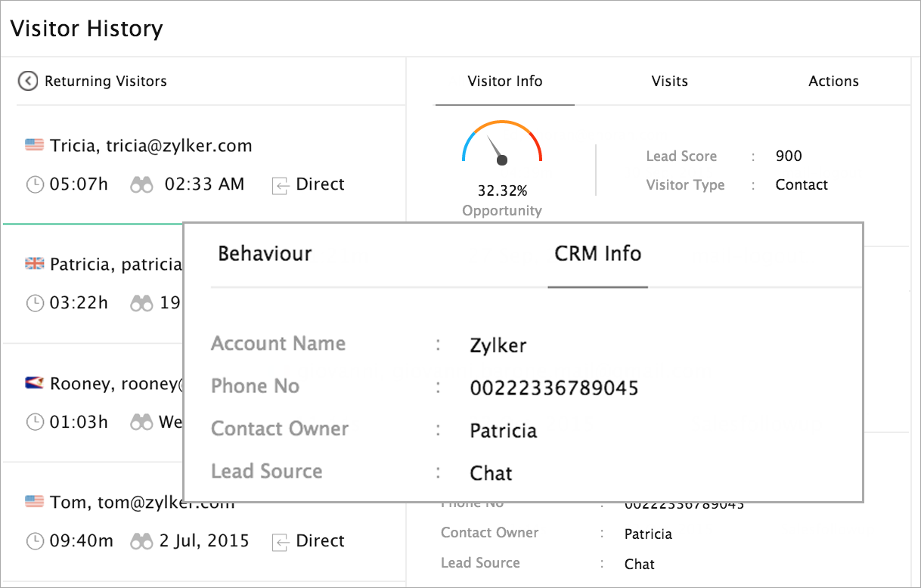Image resolution: width=921 pixels, height=588 pixels.
Task: Click the clock icon beside 09:40m
Action: point(35,541)
